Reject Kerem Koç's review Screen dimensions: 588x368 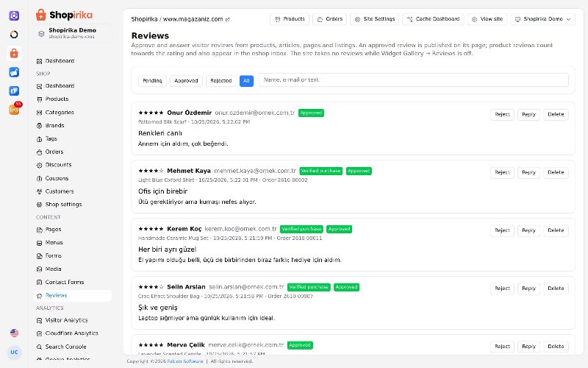502,230
